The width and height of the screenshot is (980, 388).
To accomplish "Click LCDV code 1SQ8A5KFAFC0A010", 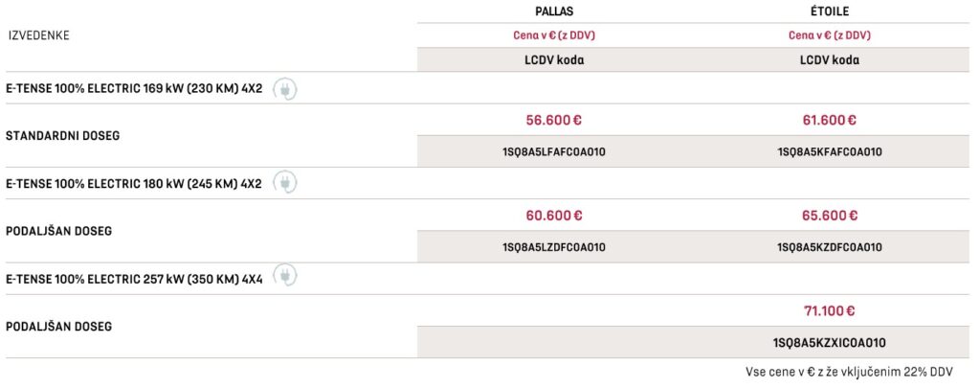I will (x=829, y=152).
